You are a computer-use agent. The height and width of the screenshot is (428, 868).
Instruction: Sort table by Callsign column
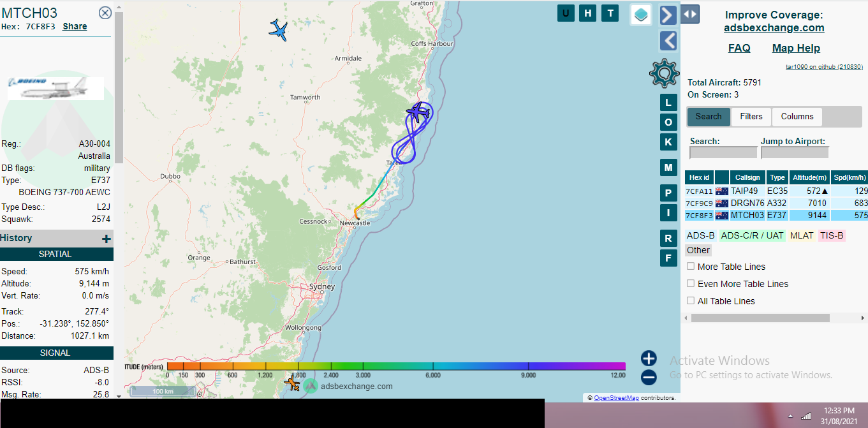(x=748, y=177)
